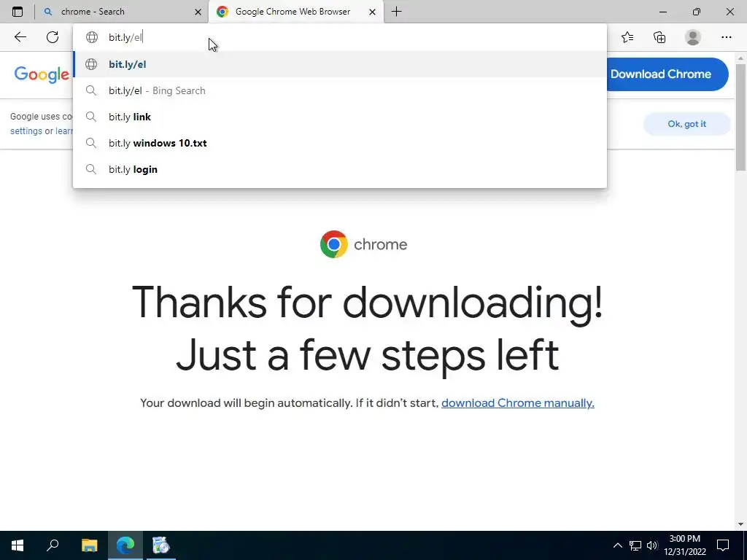This screenshot has width=747, height=560.
Task: Open the tab actions menu icon
Action: tap(18, 12)
